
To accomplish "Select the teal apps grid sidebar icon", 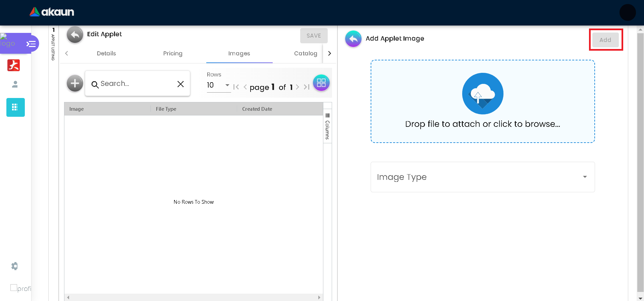I will (x=15, y=107).
